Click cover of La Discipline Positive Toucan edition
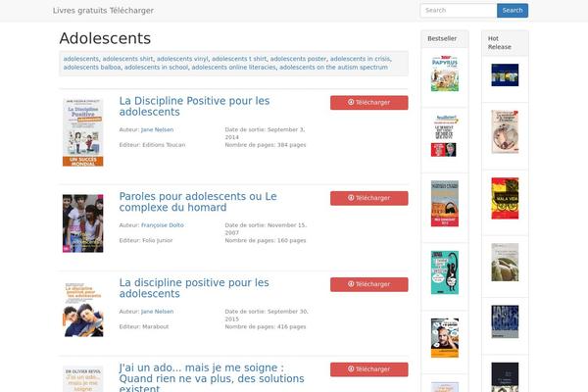Image resolution: width=588 pixels, height=392 pixels. coord(83,132)
